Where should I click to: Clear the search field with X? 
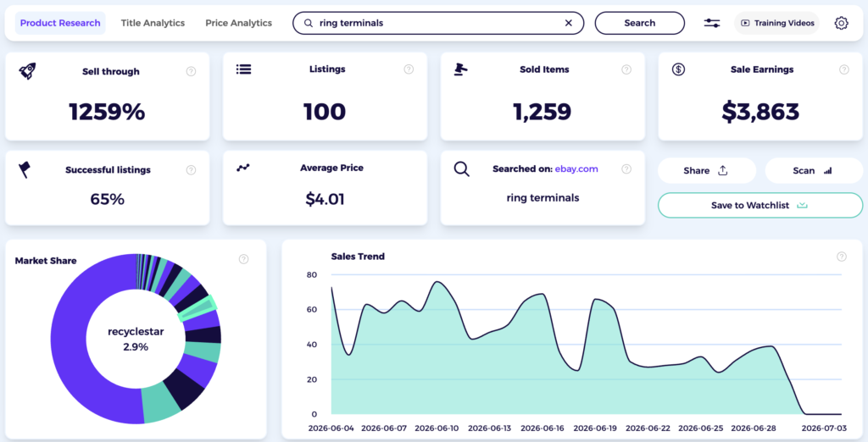569,23
